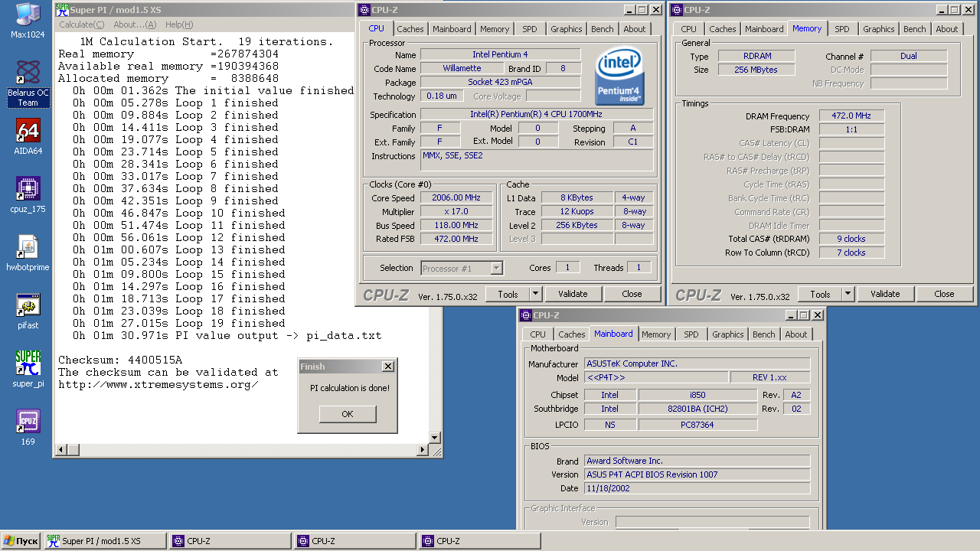This screenshot has height=551, width=980.
Task: Click the Package field Socket 423 mPGA
Action: tap(500, 82)
